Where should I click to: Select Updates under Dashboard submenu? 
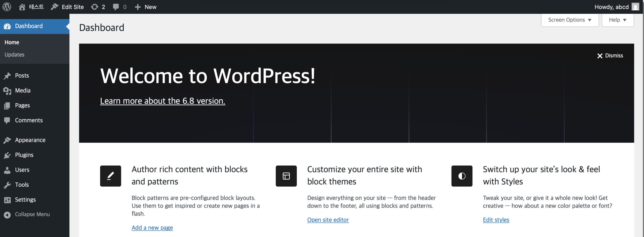click(14, 55)
